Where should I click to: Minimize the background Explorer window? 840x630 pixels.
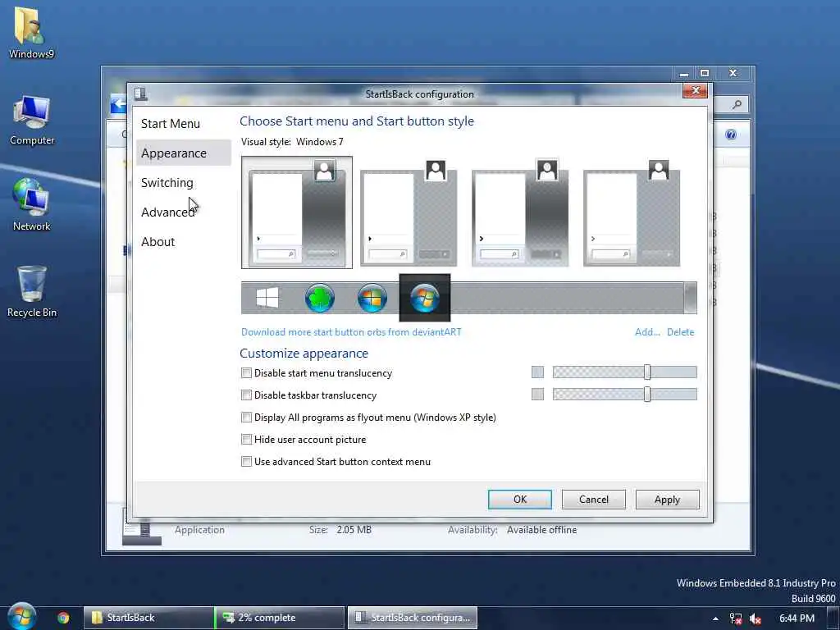[x=684, y=73]
